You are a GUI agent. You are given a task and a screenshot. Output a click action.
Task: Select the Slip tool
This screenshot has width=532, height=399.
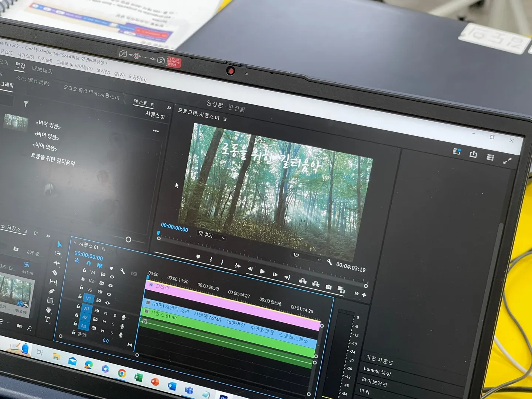[x=53, y=282]
